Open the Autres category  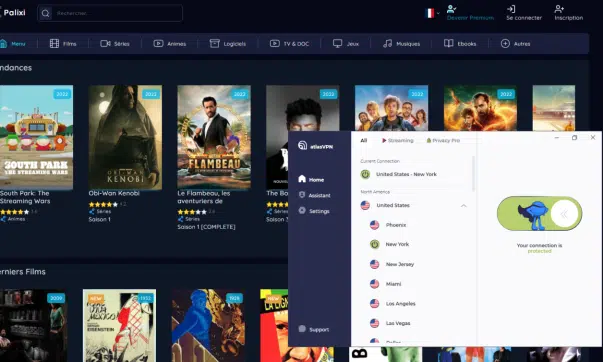(515, 43)
